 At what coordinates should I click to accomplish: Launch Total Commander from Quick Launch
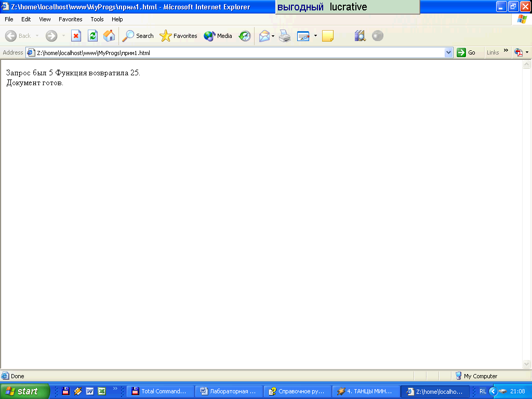coord(66,391)
